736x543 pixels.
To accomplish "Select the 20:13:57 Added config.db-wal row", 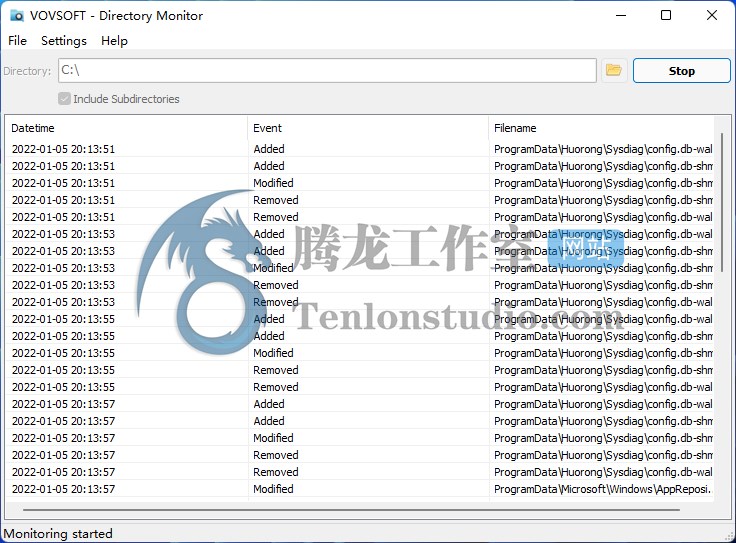I will tap(360, 404).
